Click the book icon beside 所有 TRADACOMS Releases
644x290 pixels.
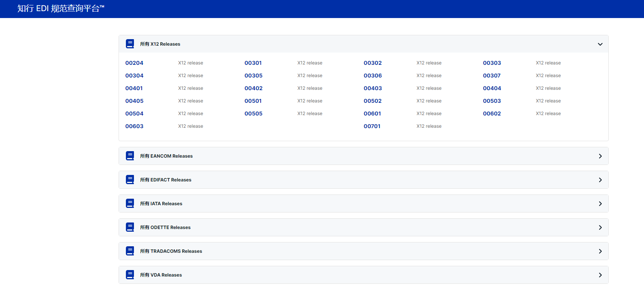pos(130,251)
